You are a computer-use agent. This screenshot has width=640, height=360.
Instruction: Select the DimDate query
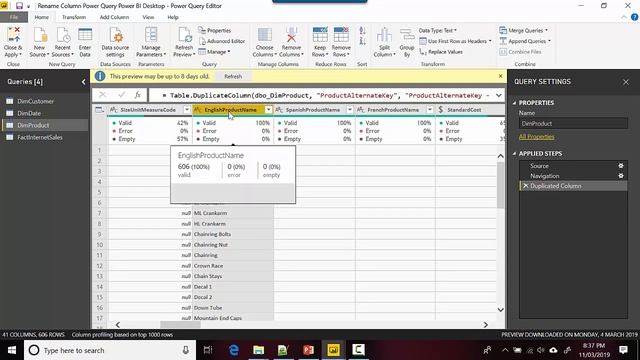[x=29, y=113]
